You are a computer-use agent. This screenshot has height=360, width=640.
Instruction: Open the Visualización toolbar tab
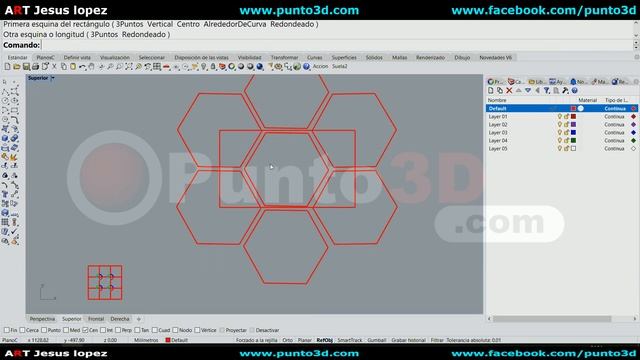point(115,58)
